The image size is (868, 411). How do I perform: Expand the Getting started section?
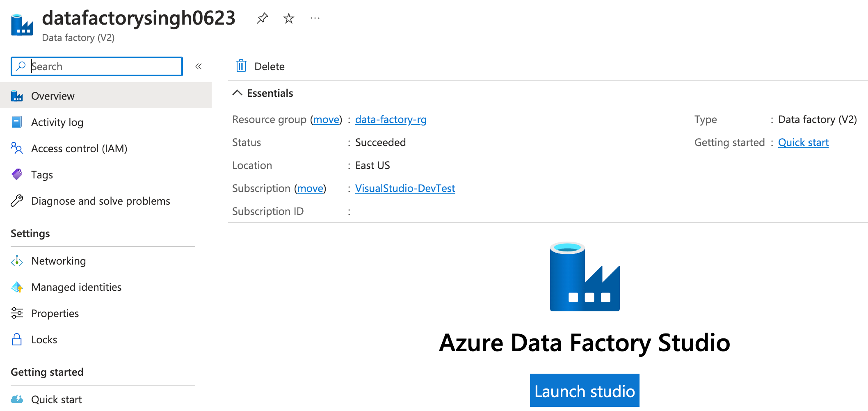pos(47,372)
